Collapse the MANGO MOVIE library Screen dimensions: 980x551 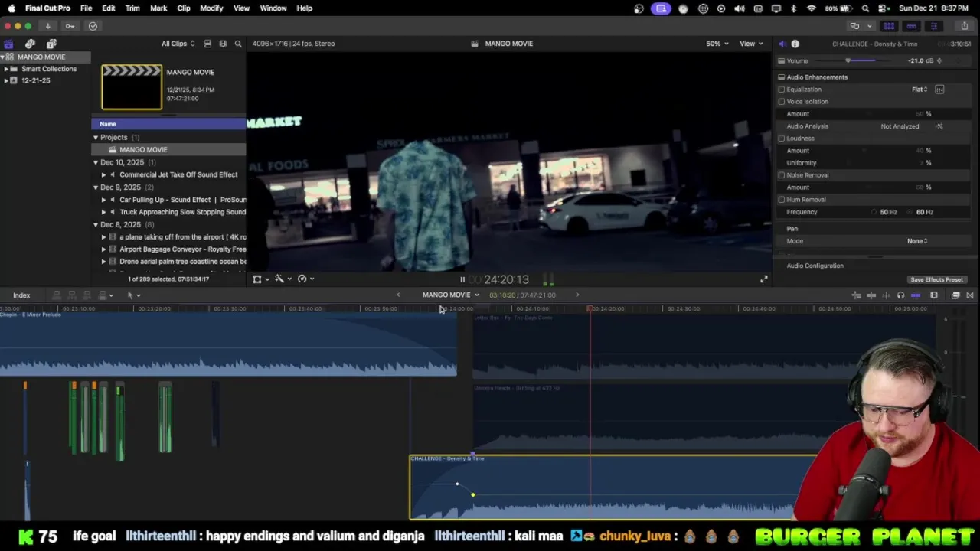tap(3, 57)
